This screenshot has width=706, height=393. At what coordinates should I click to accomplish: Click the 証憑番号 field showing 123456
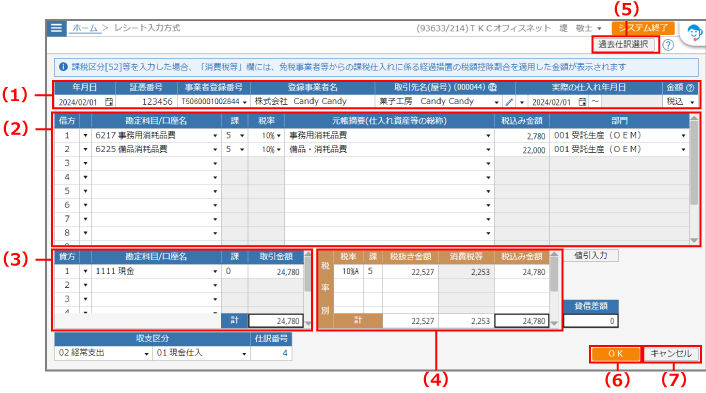(146, 102)
